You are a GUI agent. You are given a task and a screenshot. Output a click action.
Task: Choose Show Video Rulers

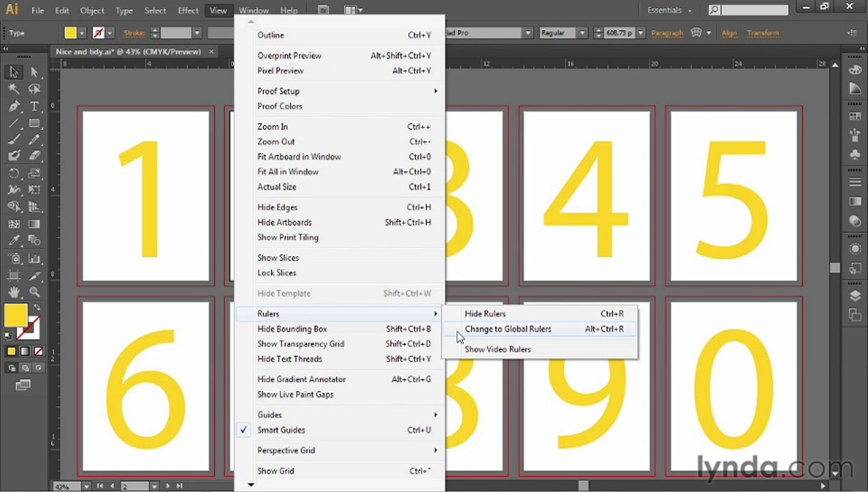(540, 349)
